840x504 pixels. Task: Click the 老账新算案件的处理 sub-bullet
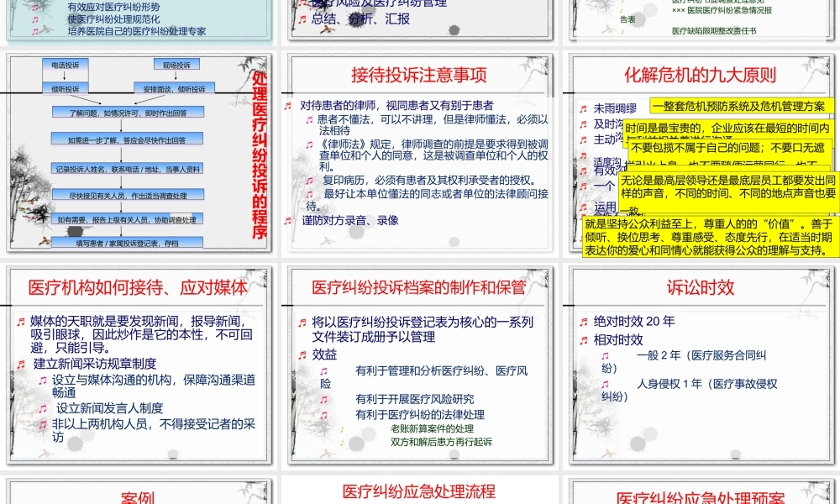432,428
